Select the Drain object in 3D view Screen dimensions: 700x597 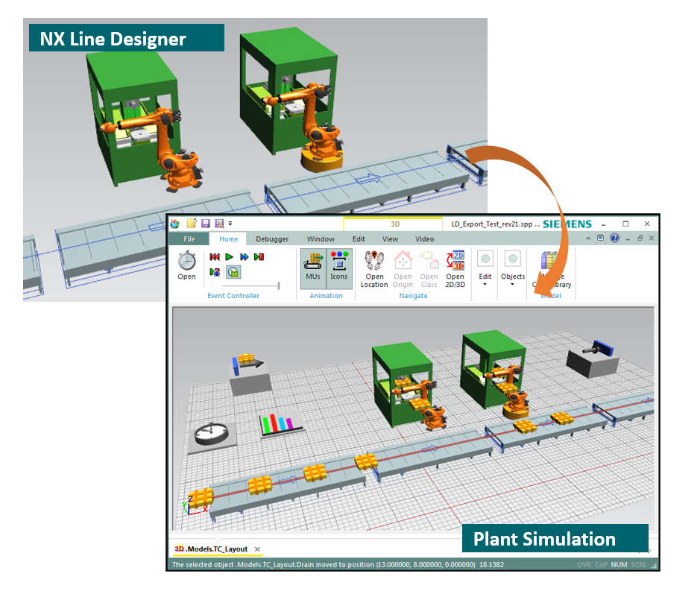pos(593,358)
